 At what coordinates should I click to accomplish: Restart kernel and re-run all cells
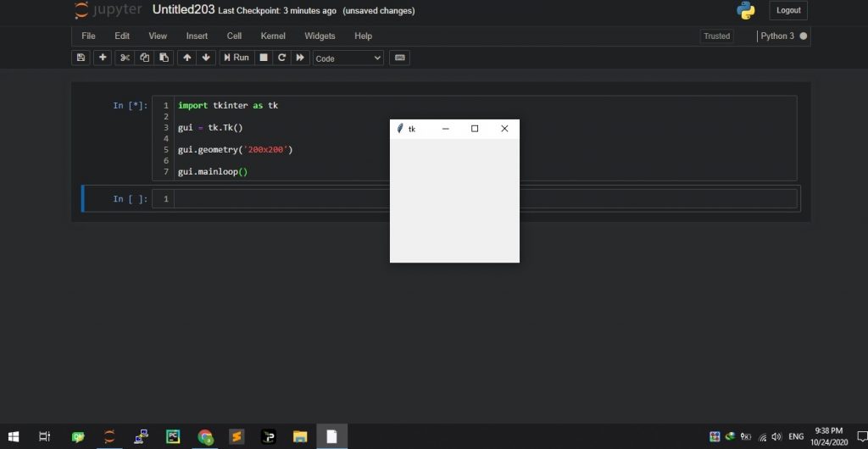coord(300,58)
